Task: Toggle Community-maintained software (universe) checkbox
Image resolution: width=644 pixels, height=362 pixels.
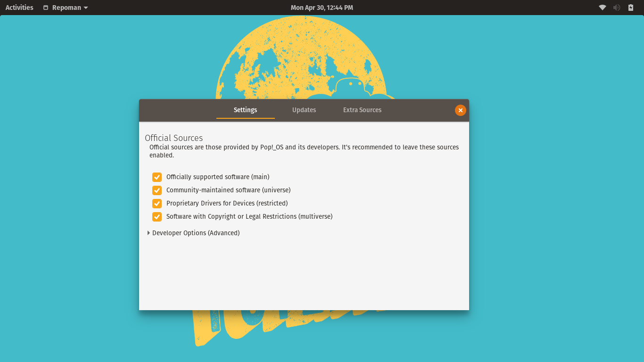Action: tap(157, 190)
